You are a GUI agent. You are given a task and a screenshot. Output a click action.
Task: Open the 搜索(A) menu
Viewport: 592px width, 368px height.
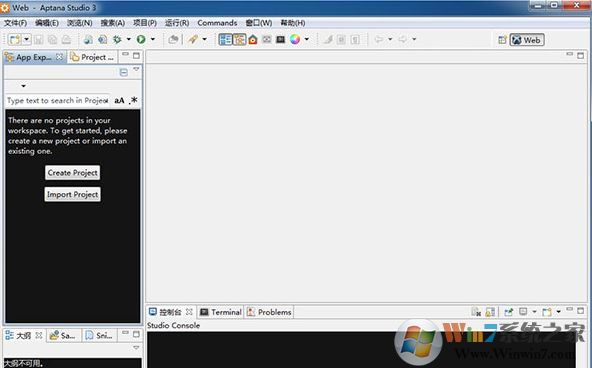pos(113,23)
